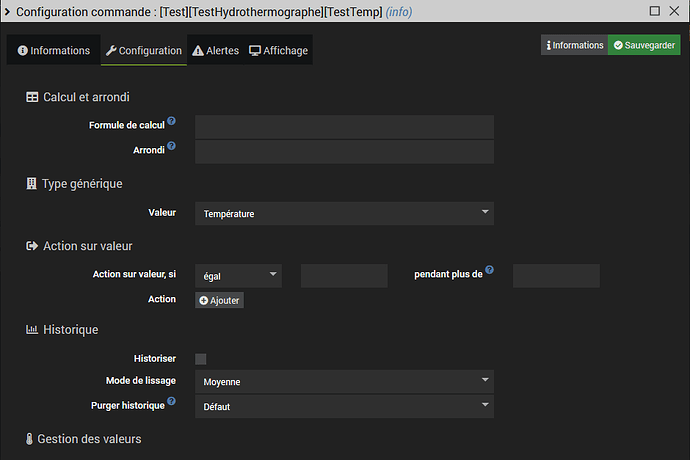
Task: Switch to the Informations tab
Action: point(54,50)
